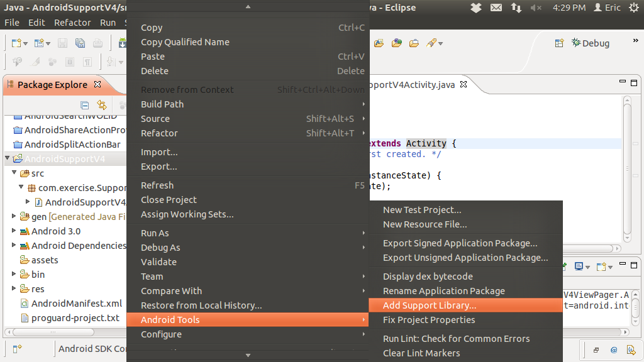Click the Print toolbar icon
Image resolution: width=644 pixels, height=362 pixels.
point(97,43)
